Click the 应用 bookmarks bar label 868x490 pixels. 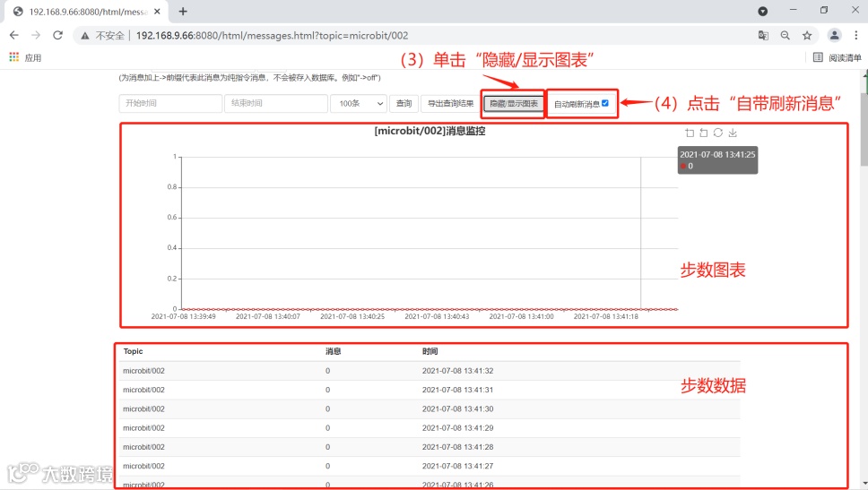32,57
